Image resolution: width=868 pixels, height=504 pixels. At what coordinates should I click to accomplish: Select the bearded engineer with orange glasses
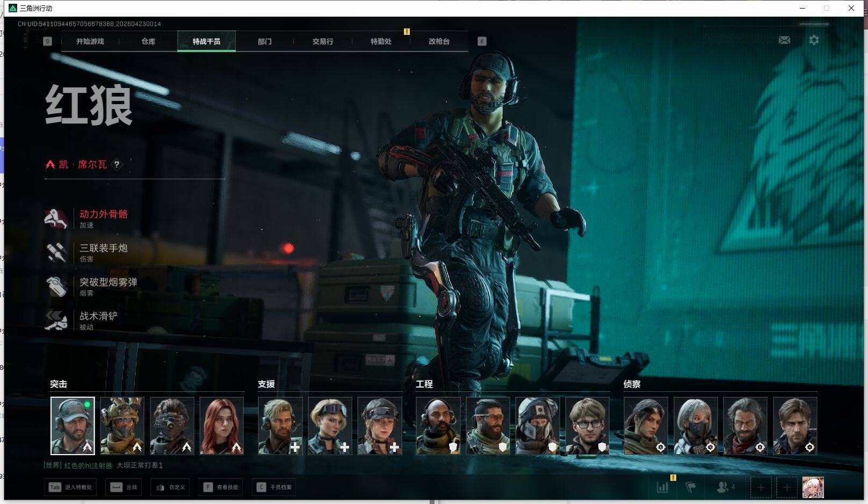coord(488,426)
